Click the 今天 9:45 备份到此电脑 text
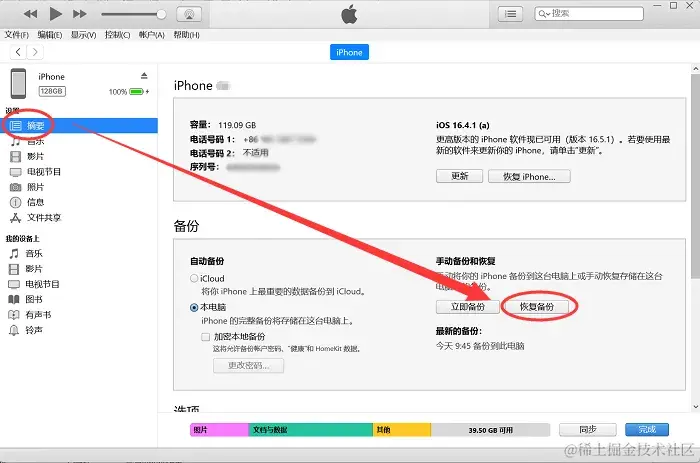Screen dimensions: 700x463 coord(480,346)
